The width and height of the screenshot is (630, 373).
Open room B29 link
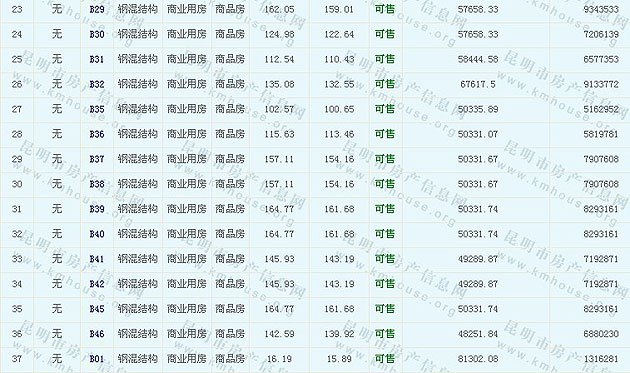(x=97, y=9)
